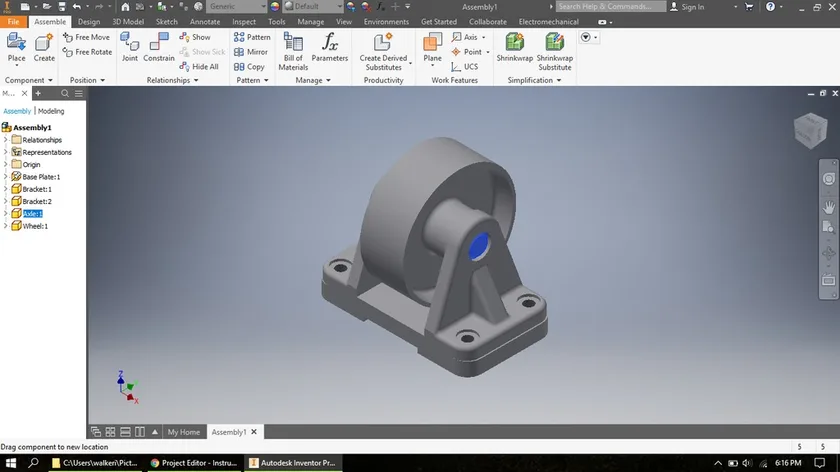This screenshot has height=472, width=840.
Task: Open the browser panel hamburger menu
Action: 79,93
